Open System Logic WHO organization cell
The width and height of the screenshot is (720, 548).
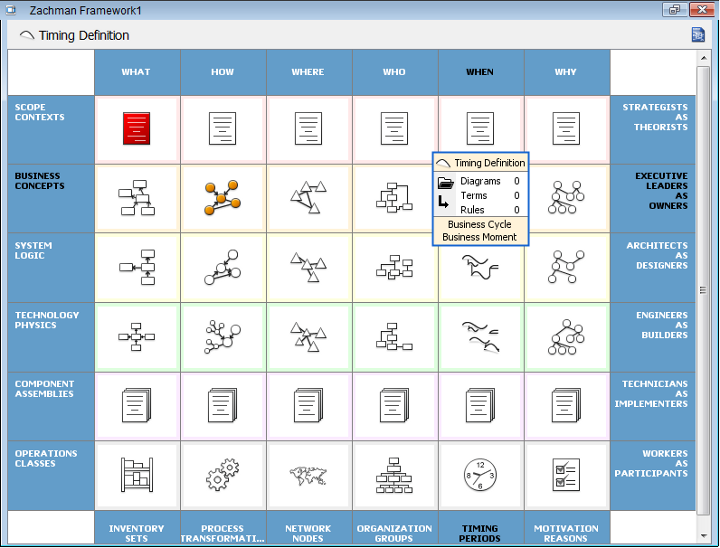(394, 267)
